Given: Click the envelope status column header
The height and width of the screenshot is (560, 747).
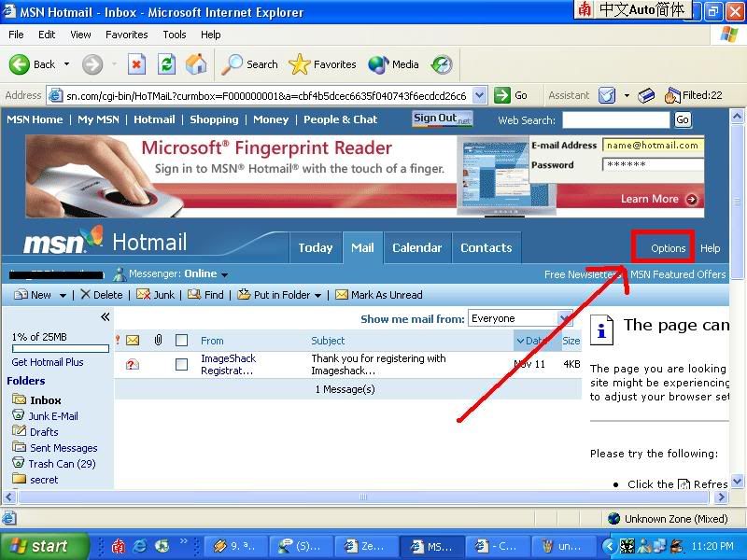Looking at the screenshot, I should click(133, 341).
